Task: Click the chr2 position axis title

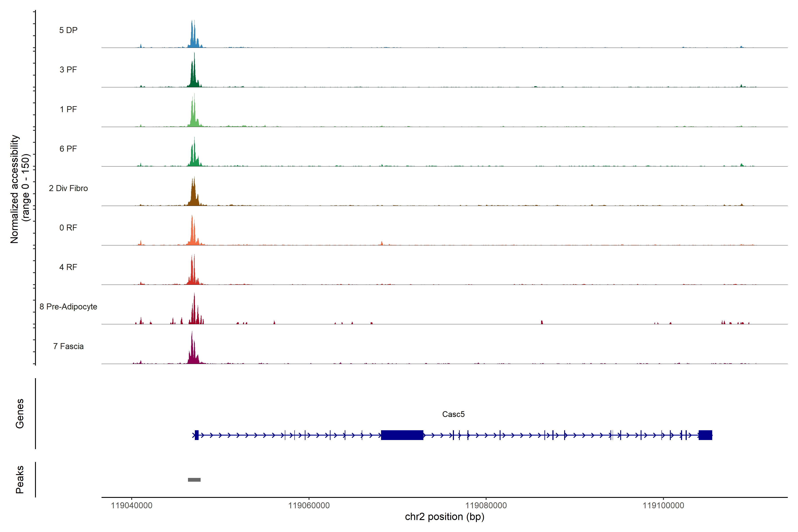Action: [x=444, y=517]
